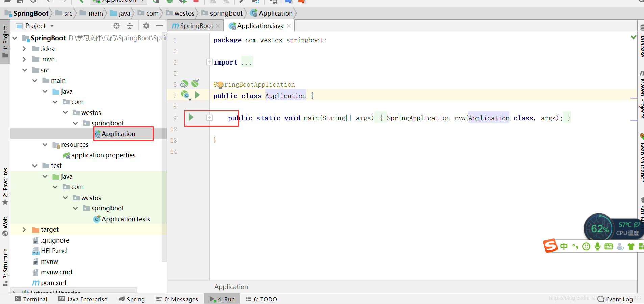644x304 pixels.
Task: Click westos in the breadcrumb bar
Action: (x=180, y=13)
